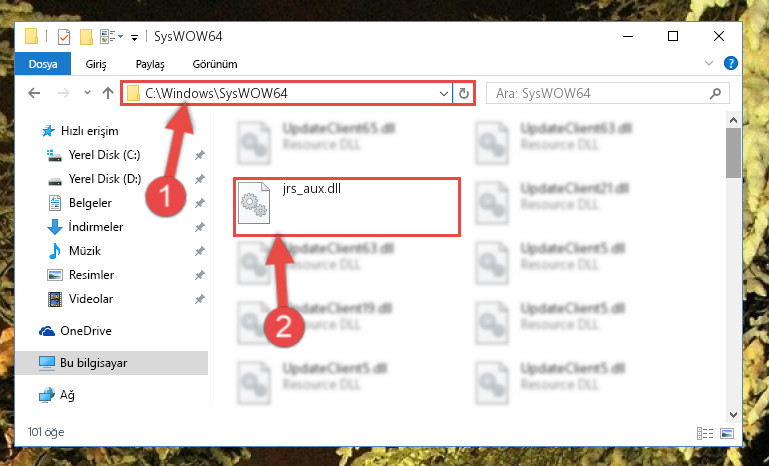Go up one folder level
Screen dimensions: 769x466
(108, 93)
